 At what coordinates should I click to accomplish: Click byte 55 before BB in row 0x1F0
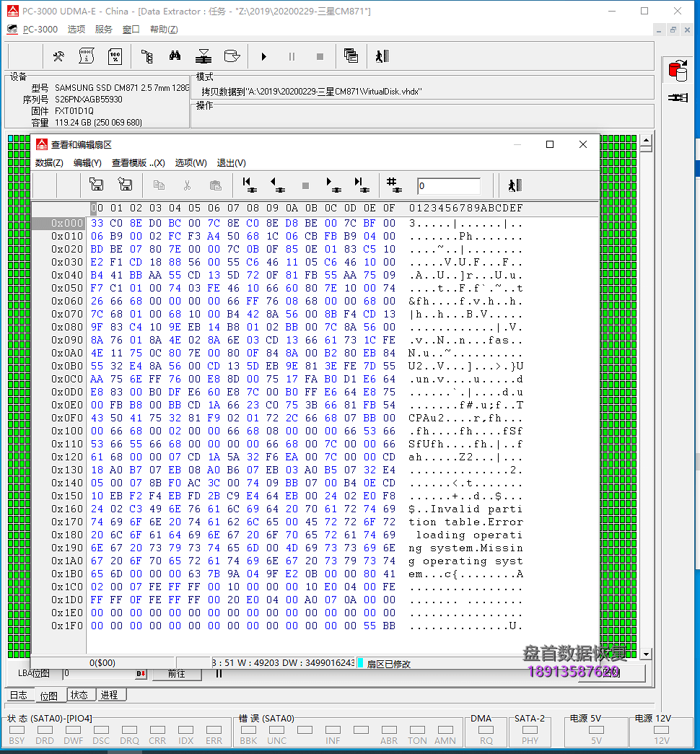tap(369, 626)
